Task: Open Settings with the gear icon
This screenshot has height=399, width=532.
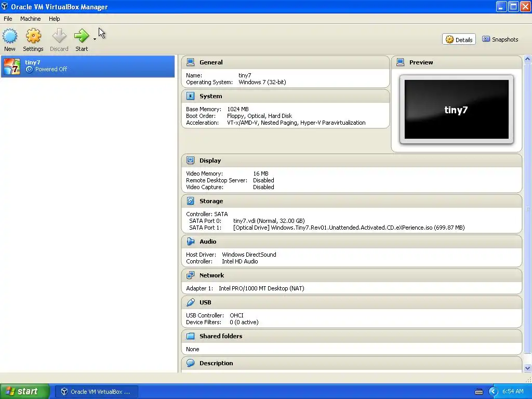Action: (x=33, y=36)
